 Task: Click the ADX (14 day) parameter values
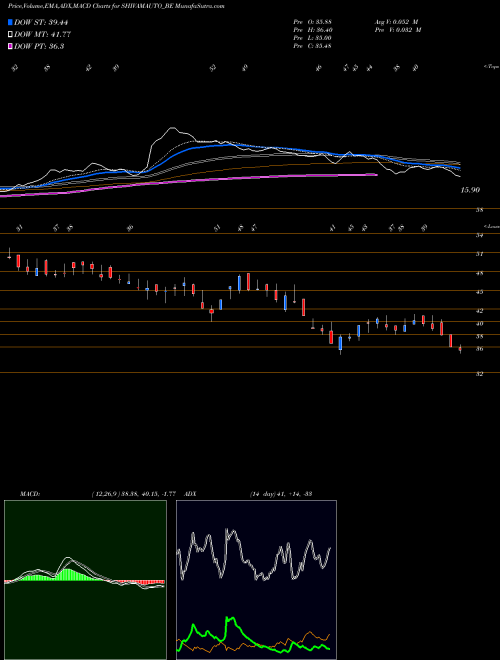(281, 493)
